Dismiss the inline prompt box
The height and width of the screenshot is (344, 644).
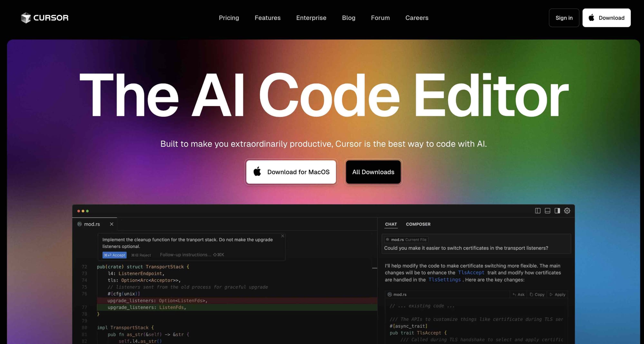(x=282, y=236)
